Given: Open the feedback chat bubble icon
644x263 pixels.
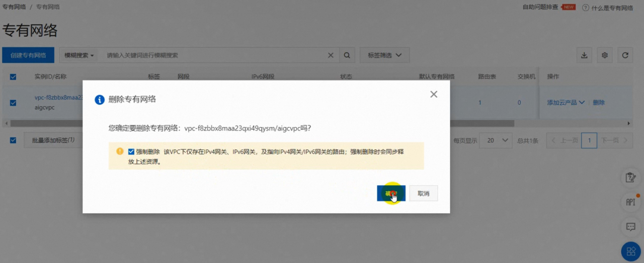Looking at the screenshot, I should (630, 227).
